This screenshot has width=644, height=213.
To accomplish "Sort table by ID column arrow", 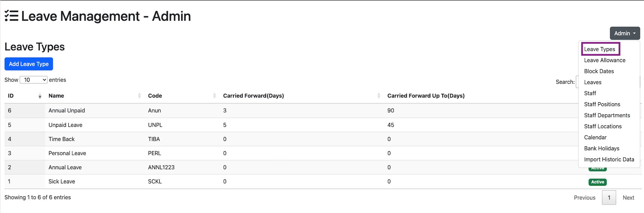I will (40, 96).
